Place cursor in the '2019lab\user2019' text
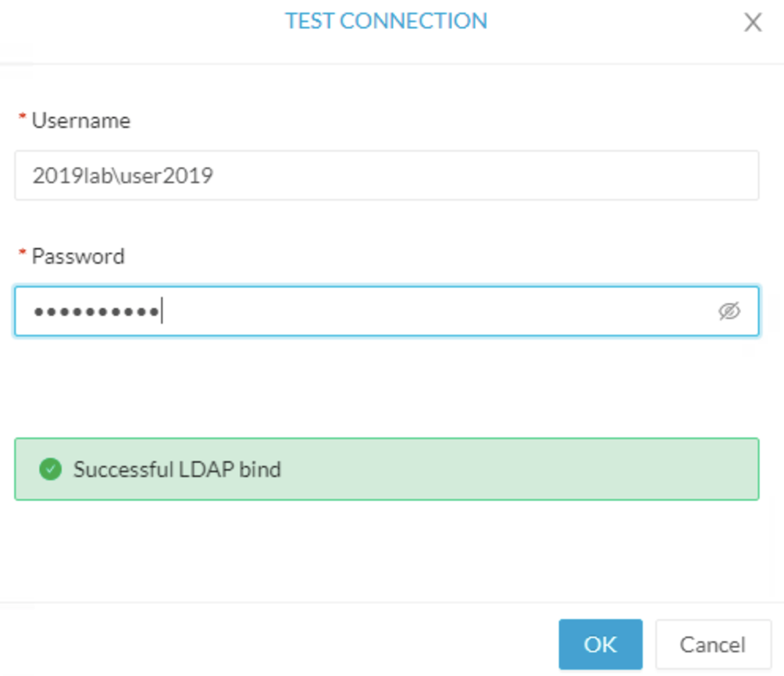This screenshot has height=676, width=784. [x=123, y=176]
